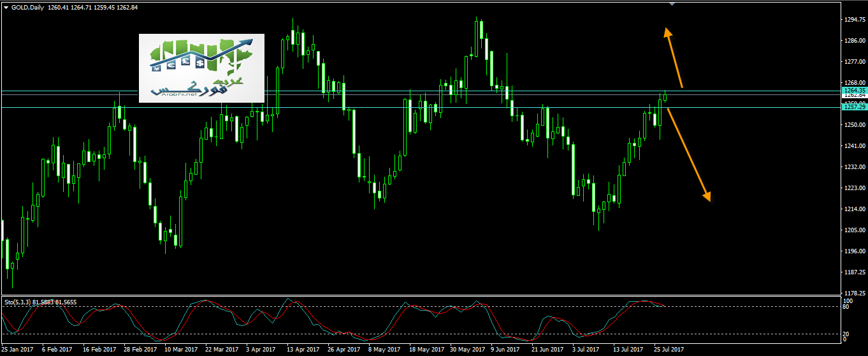868x356 pixels.
Task: Click price scale value 1286.00
Action: (854, 41)
